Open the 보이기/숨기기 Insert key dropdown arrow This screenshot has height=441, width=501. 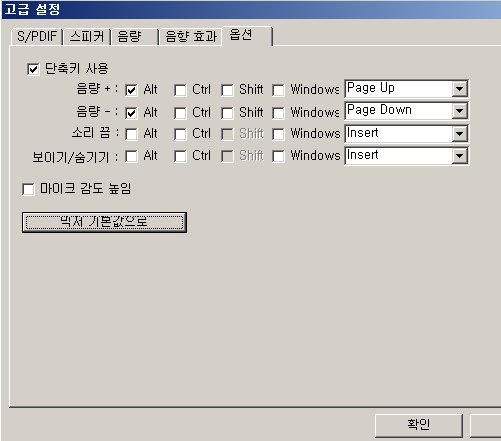click(x=459, y=156)
